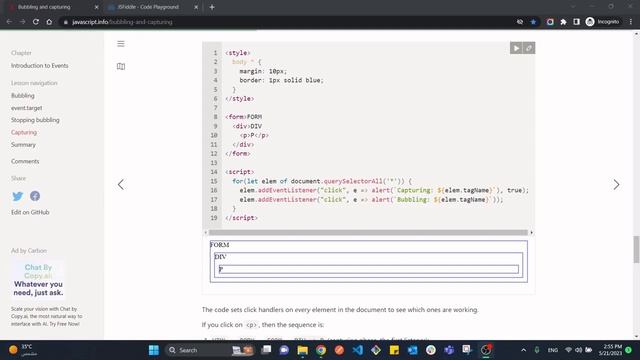Viewport: 640px width, 360px height.
Task: Jump to the Summary section
Action: 23,144
